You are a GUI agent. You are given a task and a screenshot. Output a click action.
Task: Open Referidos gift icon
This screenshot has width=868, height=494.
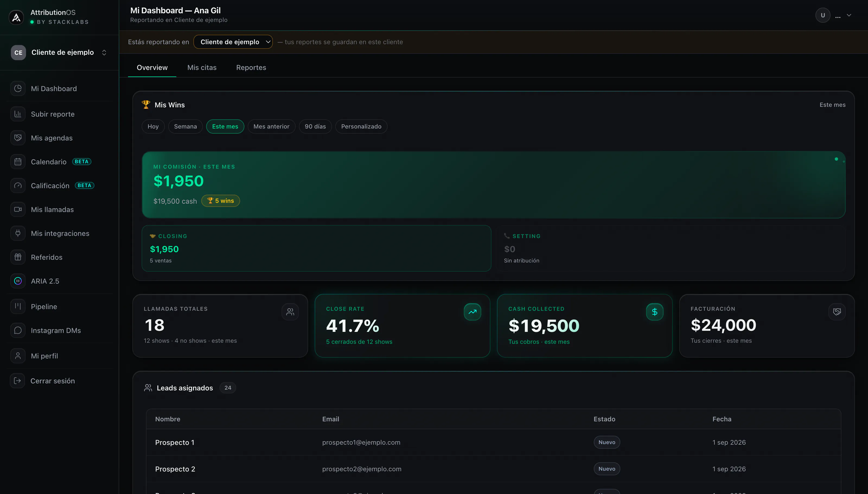point(18,257)
